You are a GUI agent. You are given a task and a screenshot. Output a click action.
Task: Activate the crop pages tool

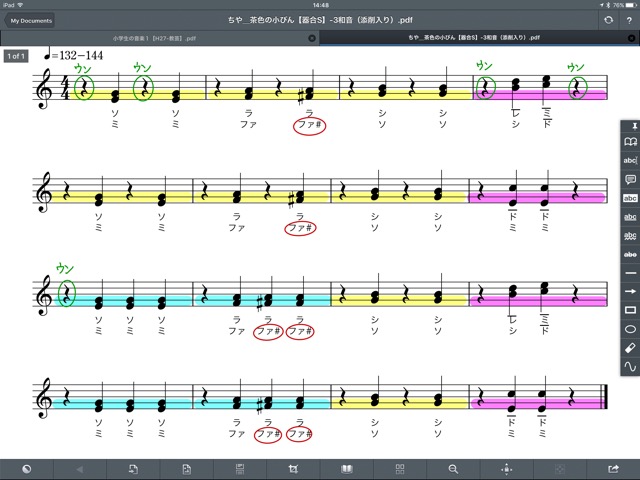293,469
